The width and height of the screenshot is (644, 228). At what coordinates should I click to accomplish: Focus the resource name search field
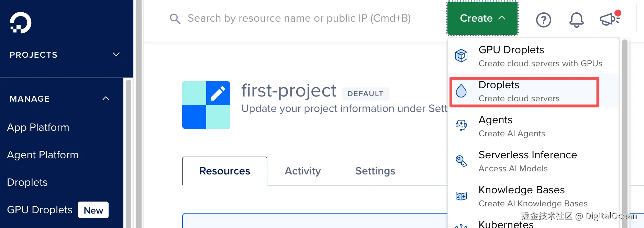pyautogui.click(x=299, y=18)
